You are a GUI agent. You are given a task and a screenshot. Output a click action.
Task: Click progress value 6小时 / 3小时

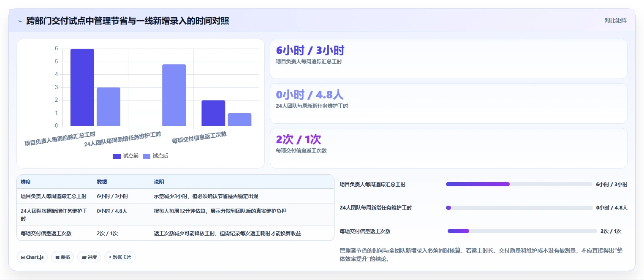(611, 185)
